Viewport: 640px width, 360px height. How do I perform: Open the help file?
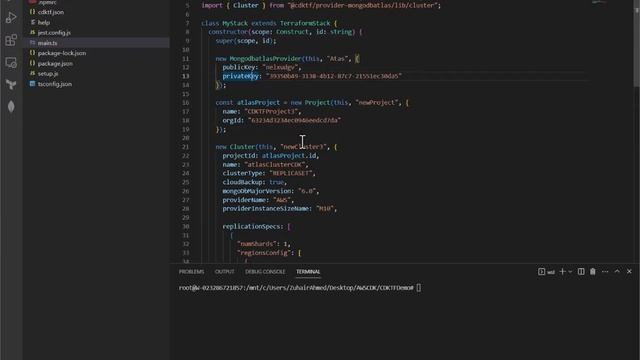(44, 22)
